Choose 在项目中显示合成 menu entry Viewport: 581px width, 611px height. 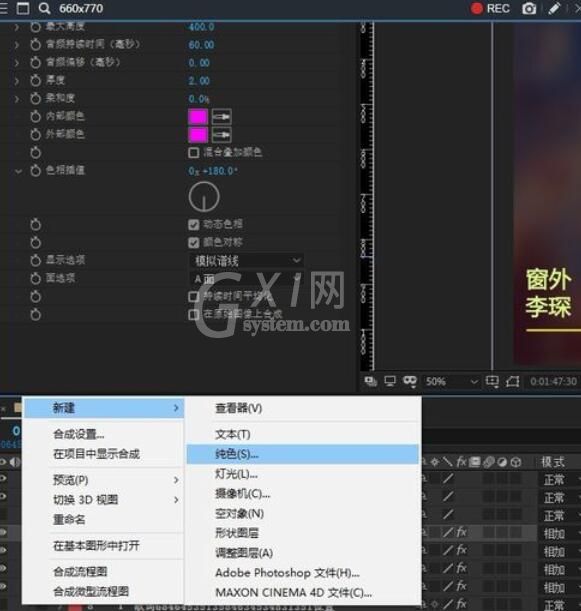[96, 454]
